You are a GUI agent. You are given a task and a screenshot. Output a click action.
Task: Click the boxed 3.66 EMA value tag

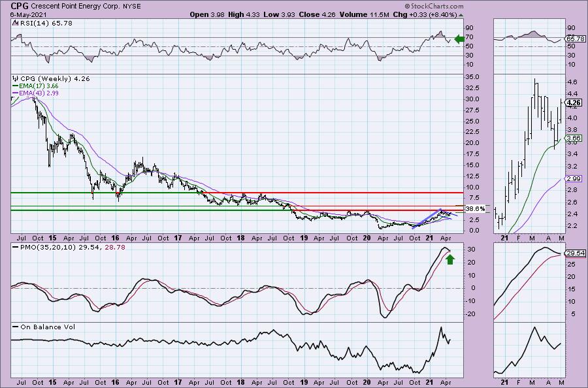click(574, 138)
